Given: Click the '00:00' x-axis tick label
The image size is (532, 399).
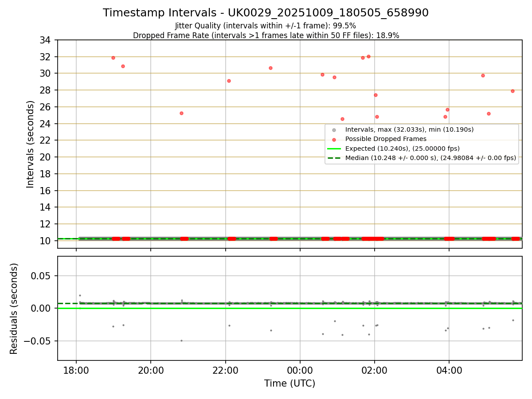Looking at the screenshot, I should (x=300, y=370).
